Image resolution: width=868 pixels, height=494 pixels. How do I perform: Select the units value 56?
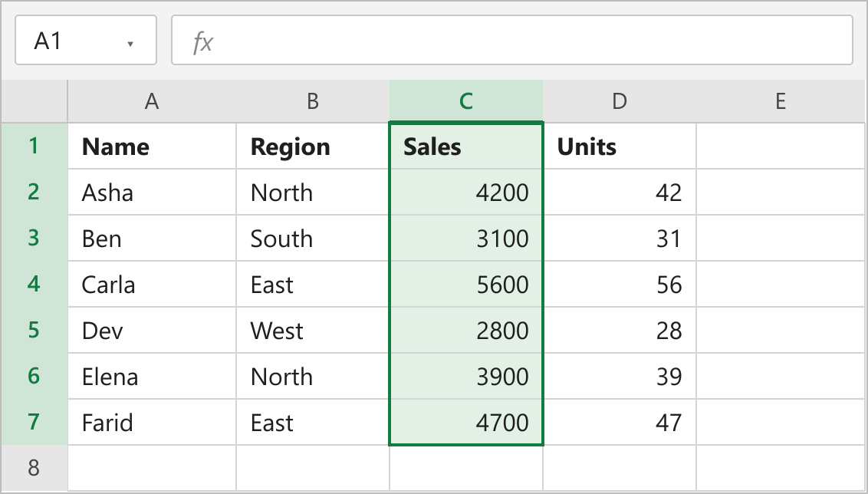pos(620,284)
